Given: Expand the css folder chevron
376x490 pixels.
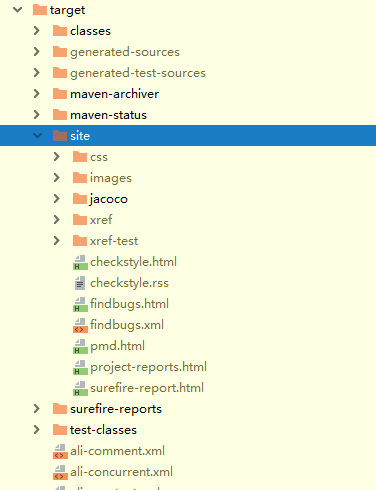Looking at the screenshot, I should pyautogui.click(x=57, y=157).
